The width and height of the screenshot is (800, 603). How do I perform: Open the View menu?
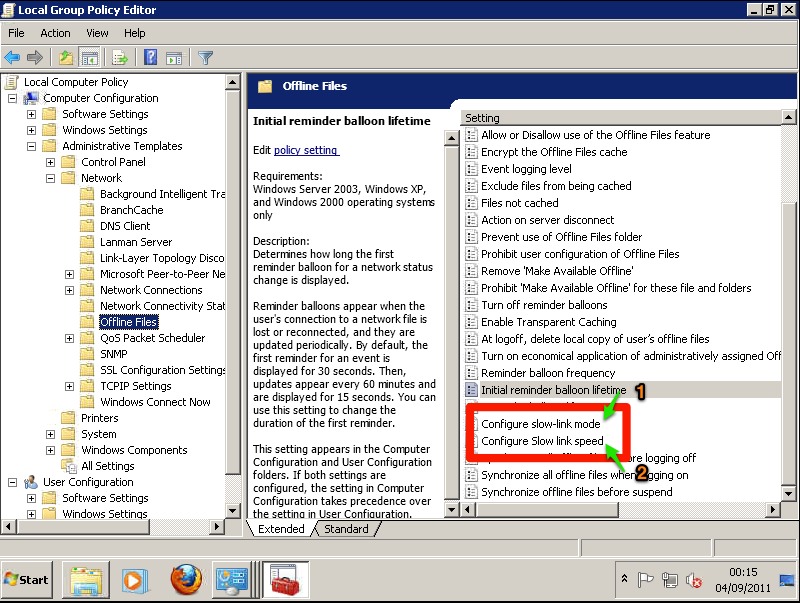(97, 33)
